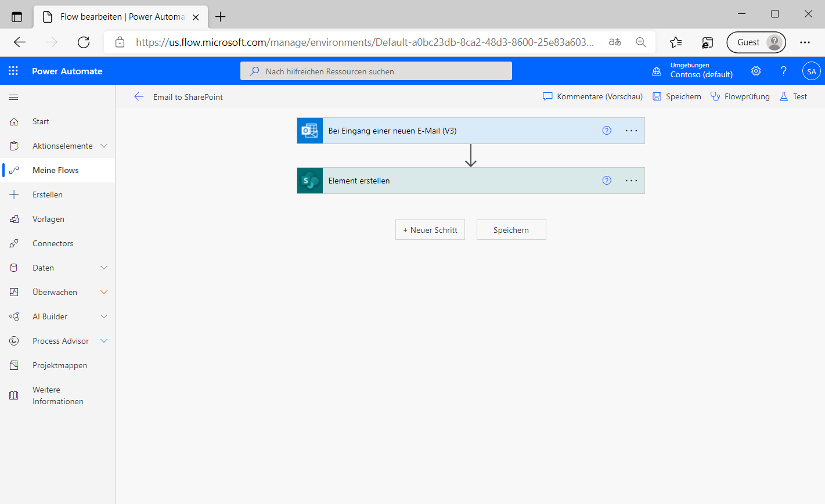The width and height of the screenshot is (825, 504).
Task: Open Vorlagen in the navigation
Action: [x=48, y=219]
